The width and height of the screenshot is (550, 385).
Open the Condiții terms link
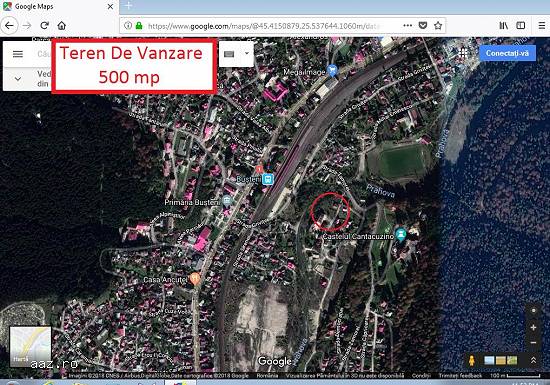(421, 376)
